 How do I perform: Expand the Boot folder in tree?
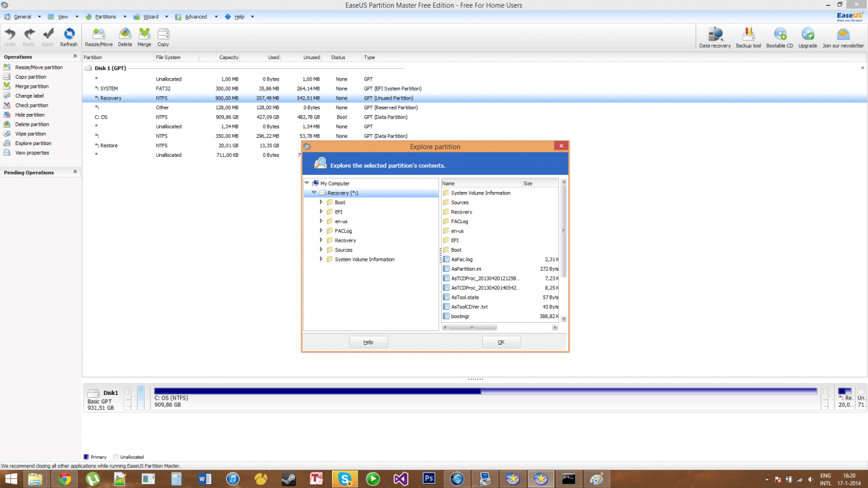[x=321, y=202]
